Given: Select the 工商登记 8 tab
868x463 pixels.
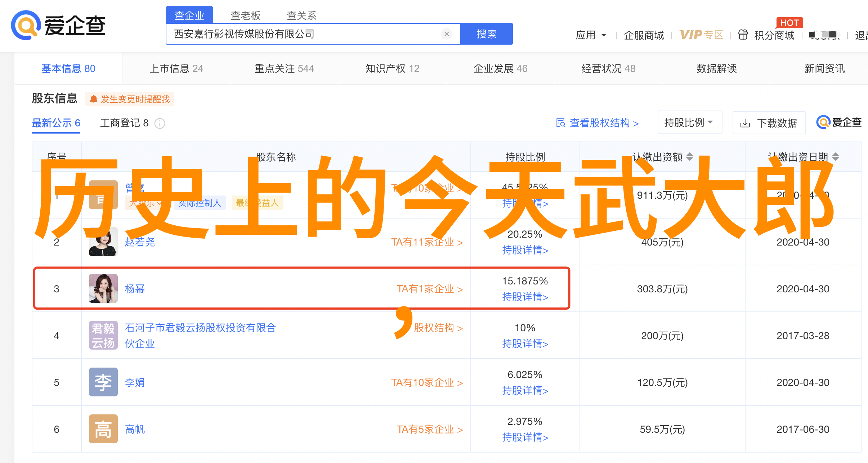Looking at the screenshot, I should pos(124,123).
